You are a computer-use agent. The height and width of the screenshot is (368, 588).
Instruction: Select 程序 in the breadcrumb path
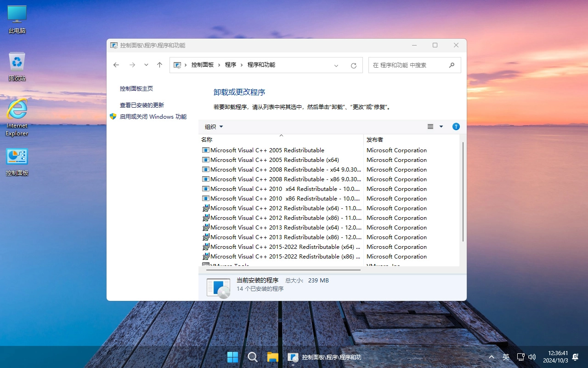(231, 65)
